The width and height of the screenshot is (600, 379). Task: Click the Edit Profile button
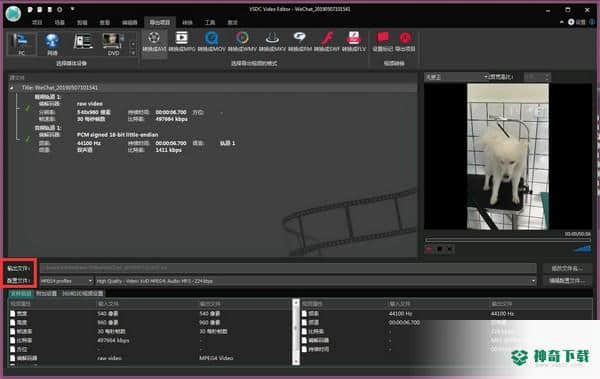click(x=566, y=281)
